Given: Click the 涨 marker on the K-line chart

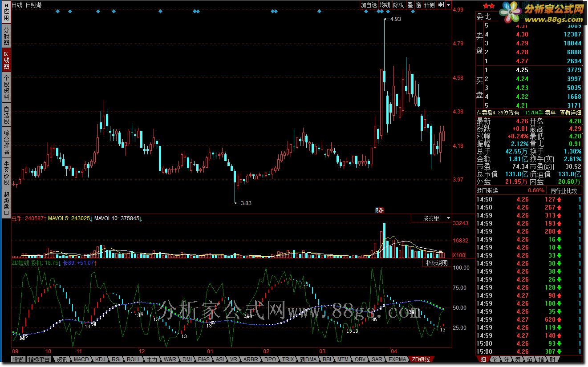Looking at the screenshot, I should coord(381,210).
